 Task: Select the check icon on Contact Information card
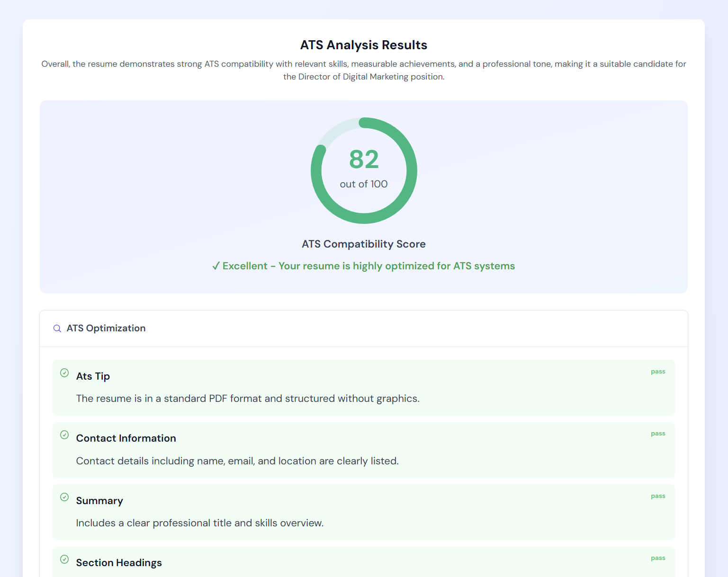[64, 435]
